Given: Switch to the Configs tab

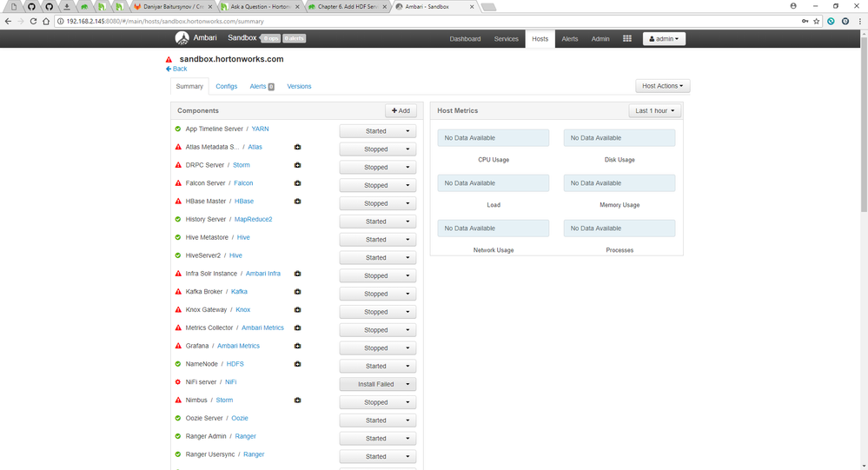Looking at the screenshot, I should [x=227, y=86].
